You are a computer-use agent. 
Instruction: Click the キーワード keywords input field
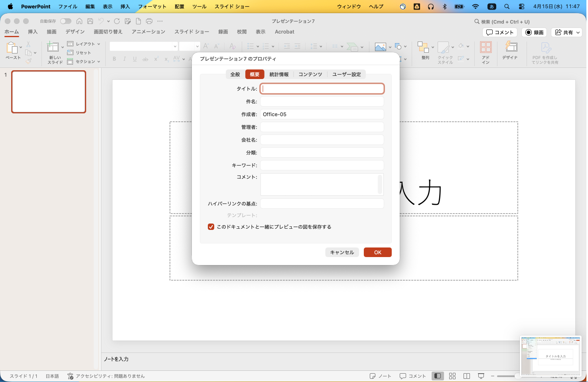(322, 165)
